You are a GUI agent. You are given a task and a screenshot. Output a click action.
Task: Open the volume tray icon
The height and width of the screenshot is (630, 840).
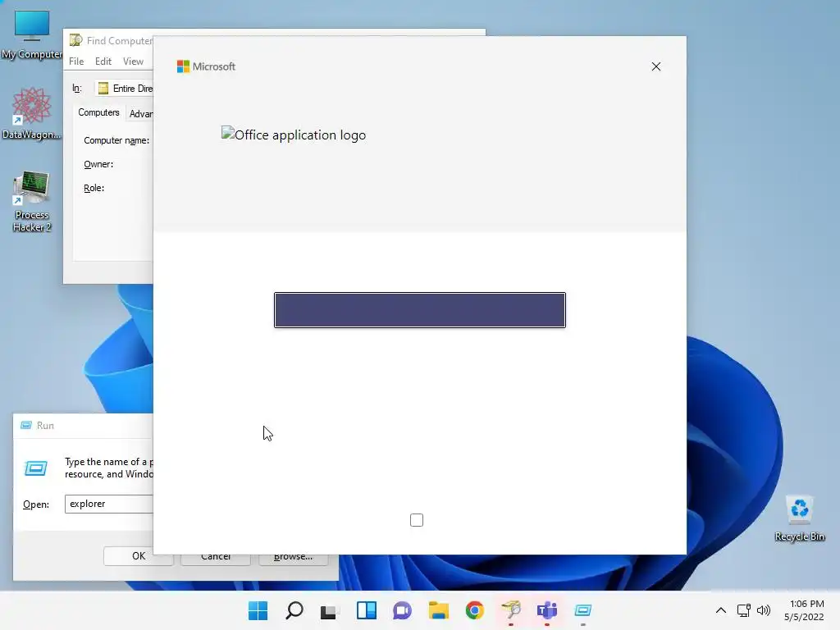tap(764, 610)
